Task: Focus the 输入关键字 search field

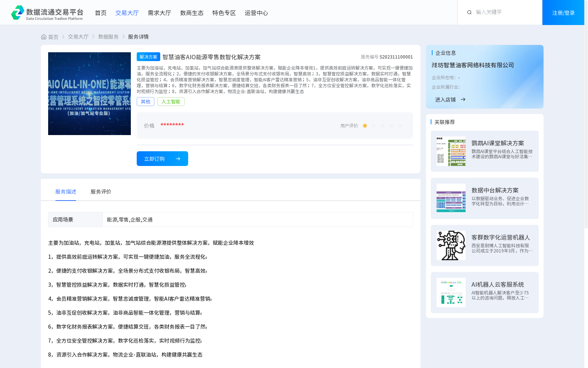Action: 505,12
